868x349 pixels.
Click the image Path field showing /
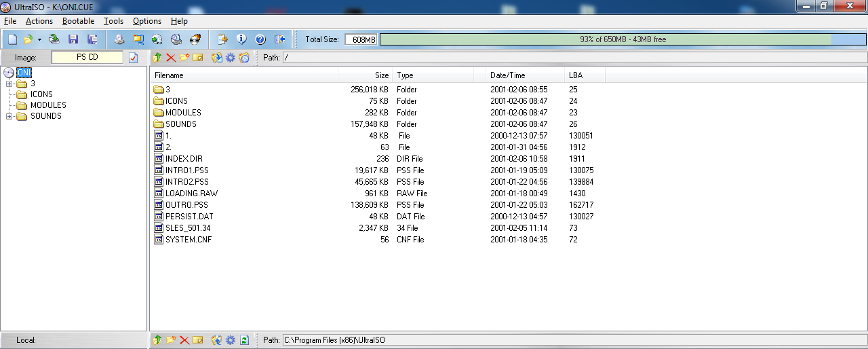click(x=574, y=58)
